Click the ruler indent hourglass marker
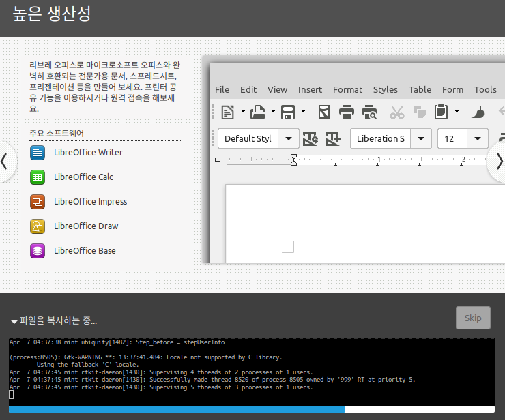This screenshot has height=420, width=505. (x=293, y=160)
